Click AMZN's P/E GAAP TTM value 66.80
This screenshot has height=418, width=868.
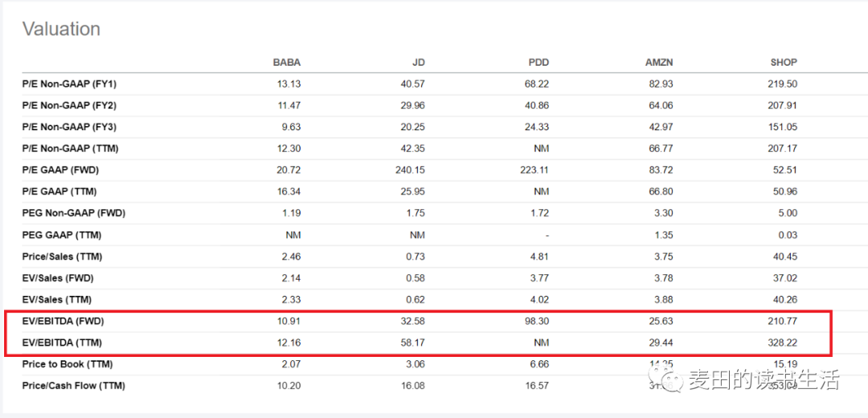pyautogui.click(x=661, y=191)
